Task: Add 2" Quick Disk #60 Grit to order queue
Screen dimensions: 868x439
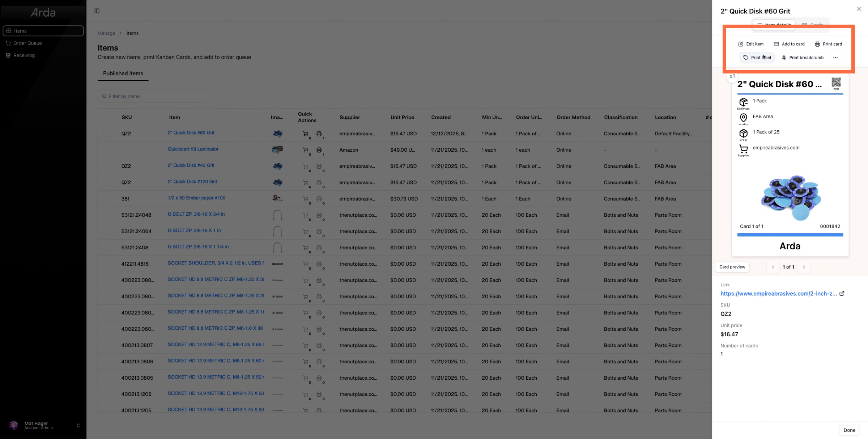Action: (x=306, y=134)
